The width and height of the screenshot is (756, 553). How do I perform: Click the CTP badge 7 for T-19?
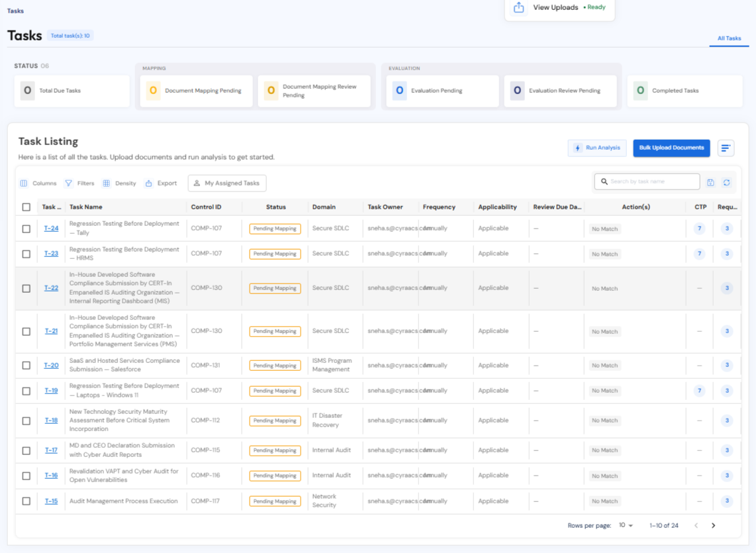coord(699,391)
